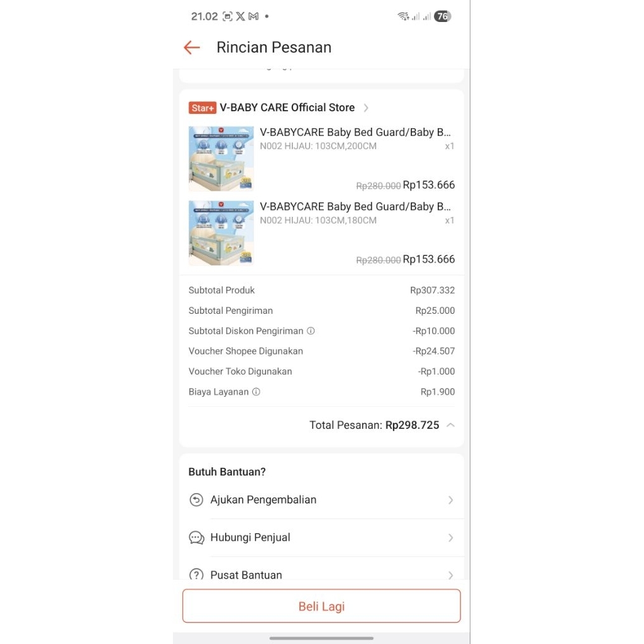Select the Hubungi Penjual menu entry
644x644 pixels.
pyautogui.click(x=321, y=538)
